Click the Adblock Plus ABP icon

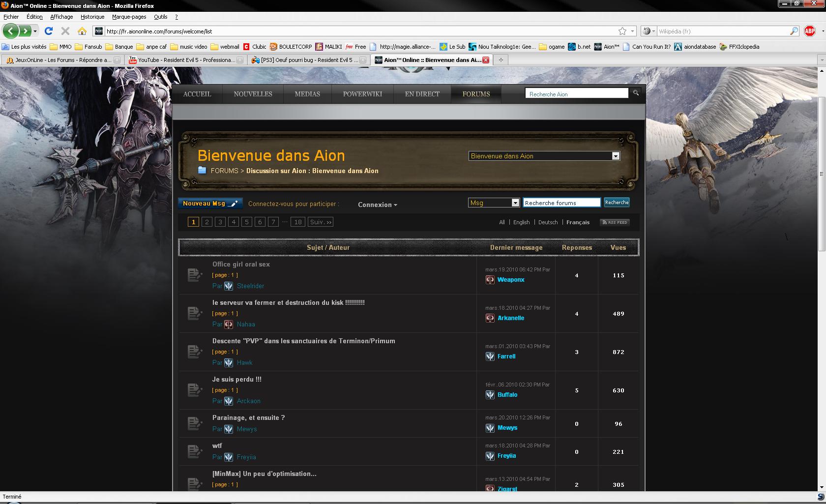pos(810,31)
